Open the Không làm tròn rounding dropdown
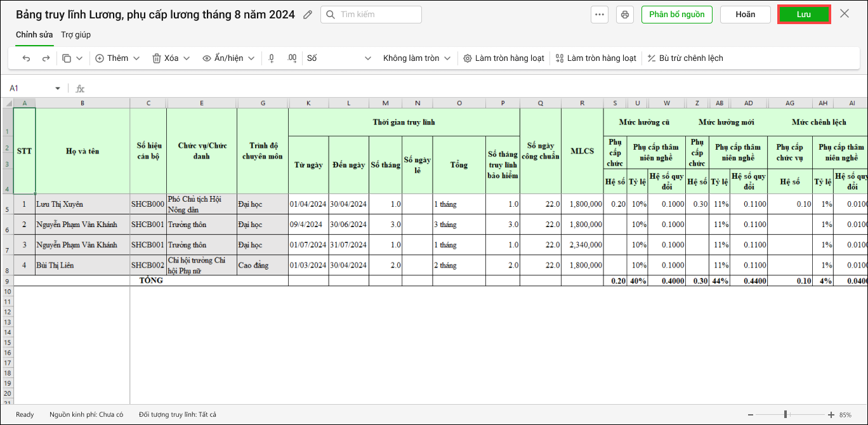This screenshot has width=868, height=425. pos(416,58)
